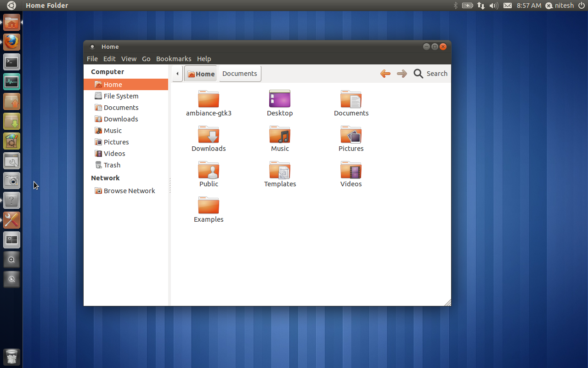Open the session power menu
Image resolution: width=588 pixels, height=368 pixels.
click(x=581, y=5)
